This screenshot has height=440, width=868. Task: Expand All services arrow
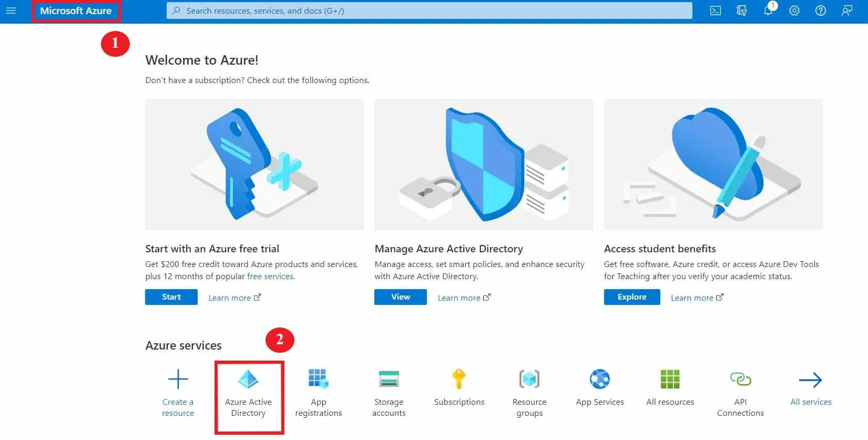coord(810,380)
